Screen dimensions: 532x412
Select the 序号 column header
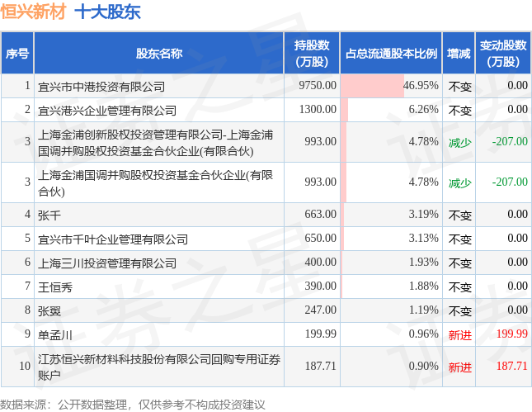[x=17, y=54]
